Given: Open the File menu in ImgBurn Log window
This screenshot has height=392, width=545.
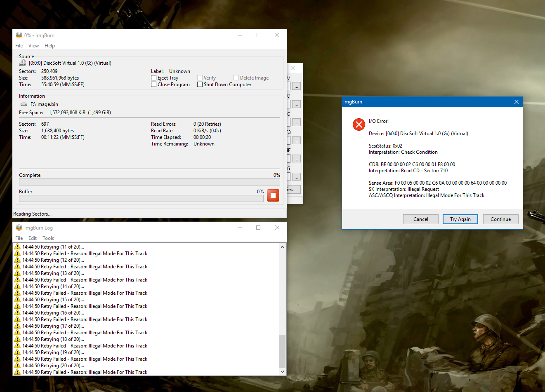Looking at the screenshot, I should 19,238.
